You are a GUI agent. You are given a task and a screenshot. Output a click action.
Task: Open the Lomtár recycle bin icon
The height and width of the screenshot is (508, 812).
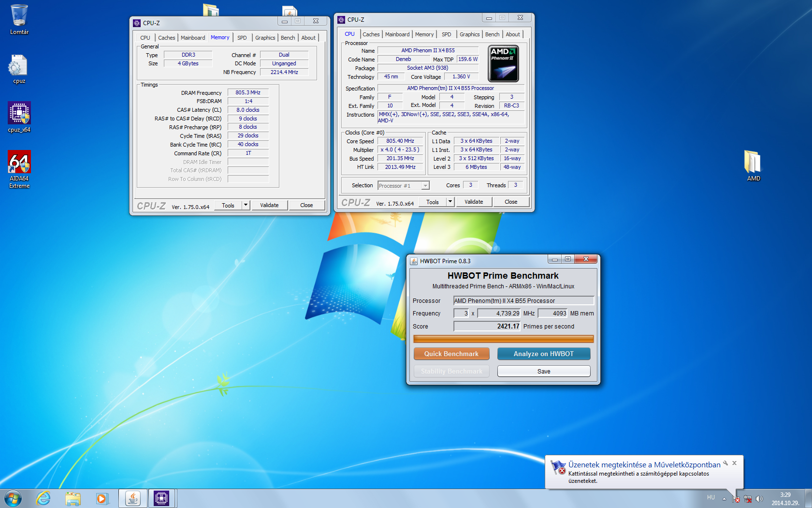pyautogui.click(x=19, y=19)
